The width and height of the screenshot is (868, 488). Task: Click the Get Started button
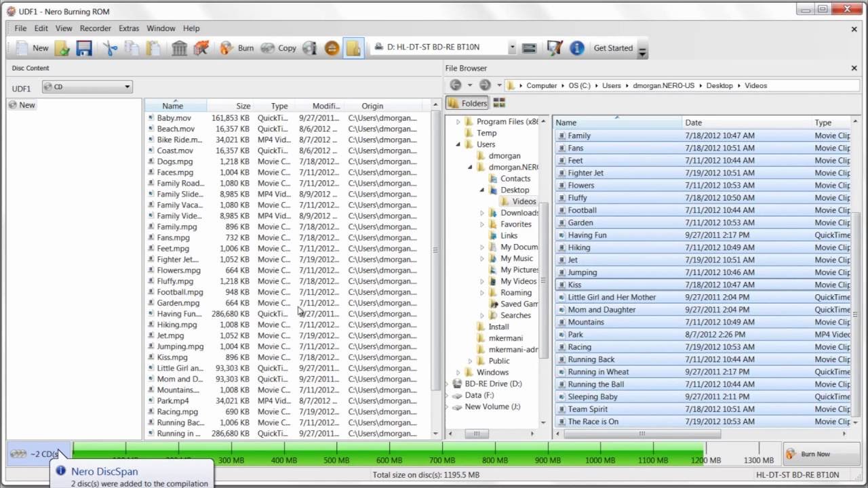click(613, 48)
